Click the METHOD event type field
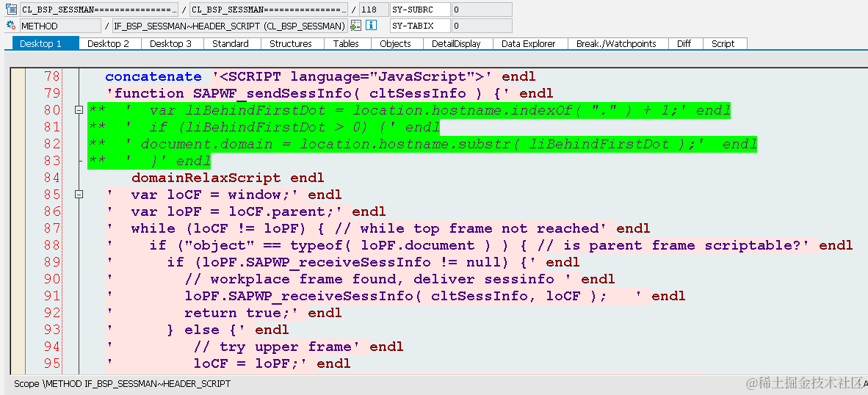868x395 pixels. pyautogui.click(x=60, y=26)
